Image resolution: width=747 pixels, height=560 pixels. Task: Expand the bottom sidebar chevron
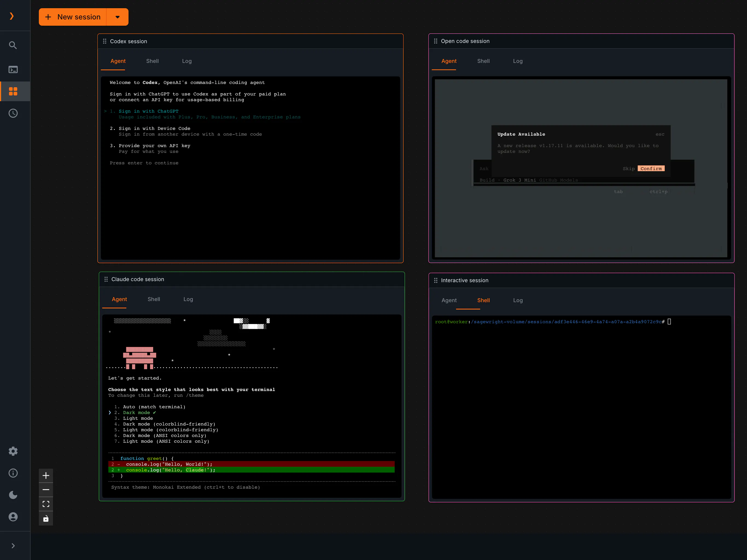(x=13, y=546)
